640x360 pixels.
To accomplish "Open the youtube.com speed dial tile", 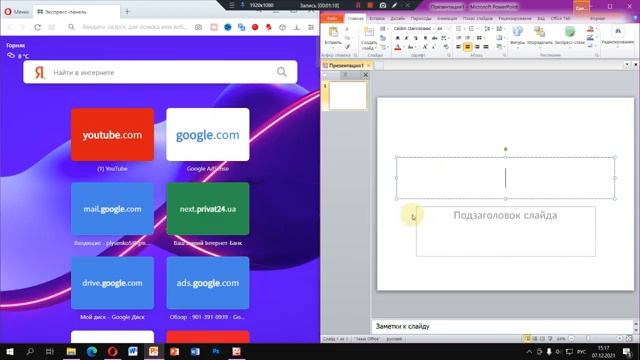I will click(x=112, y=135).
